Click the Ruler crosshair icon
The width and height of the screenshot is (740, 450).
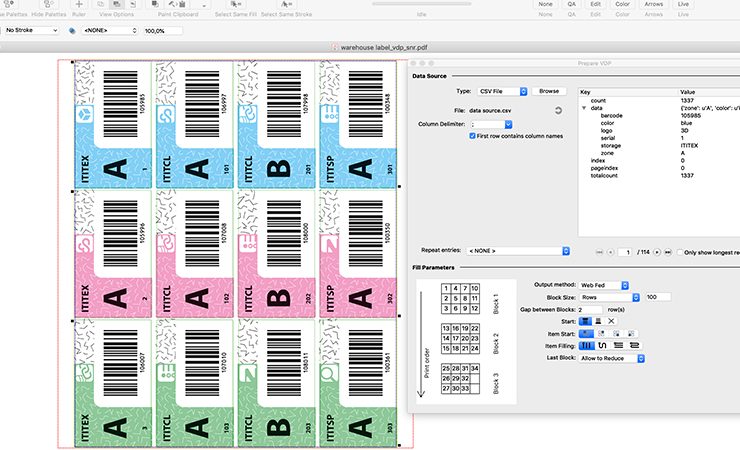[79, 4]
